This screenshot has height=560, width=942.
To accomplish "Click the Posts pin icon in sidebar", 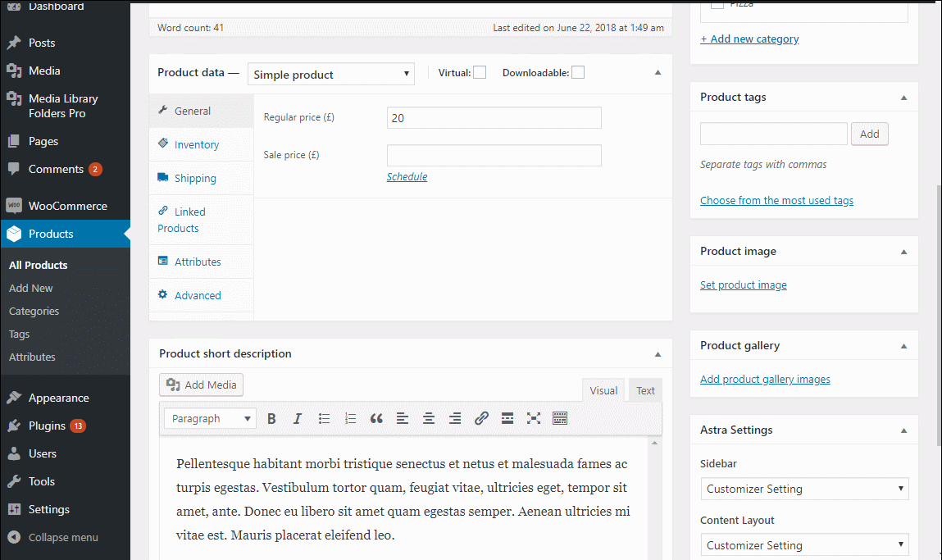I will (x=14, y=43).
